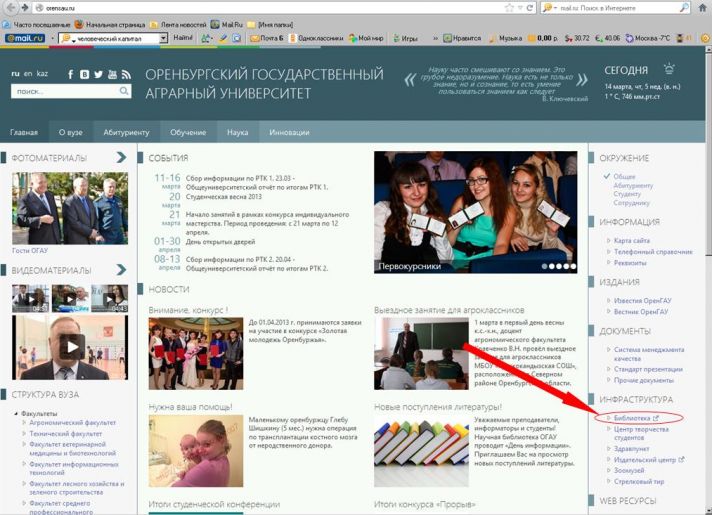The height and width of the screenshot is (515, 712).
Task: Bookmark this page with the star icon
Action: tap(509, 8)
